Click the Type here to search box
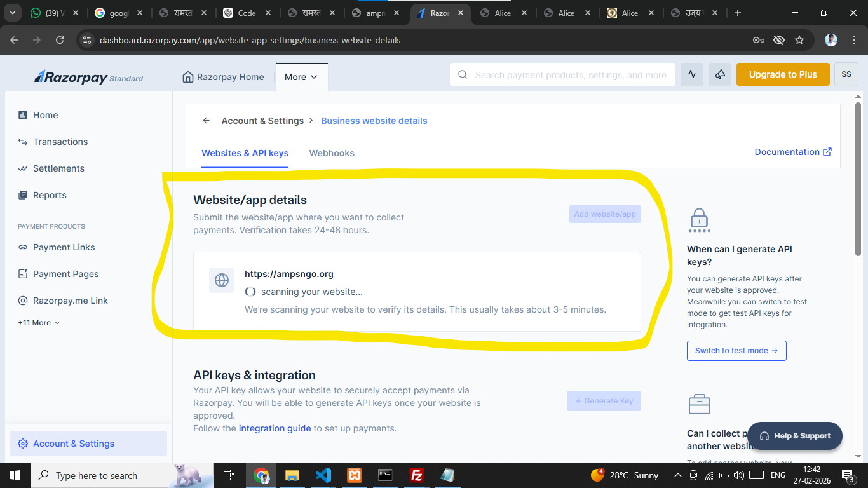868x488 pixels. pyautogui.click(x=121, y=475)
